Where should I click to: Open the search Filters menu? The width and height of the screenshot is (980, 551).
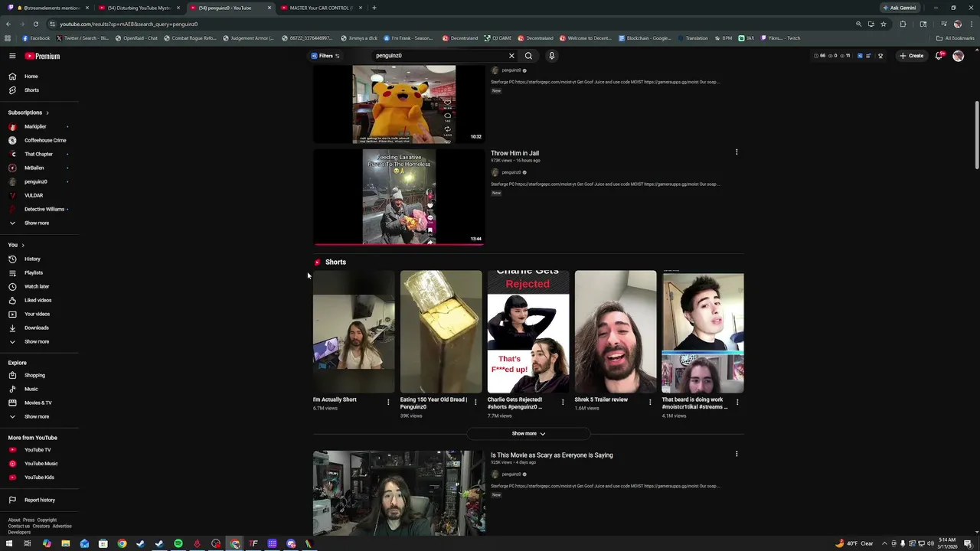click(325, 56)
